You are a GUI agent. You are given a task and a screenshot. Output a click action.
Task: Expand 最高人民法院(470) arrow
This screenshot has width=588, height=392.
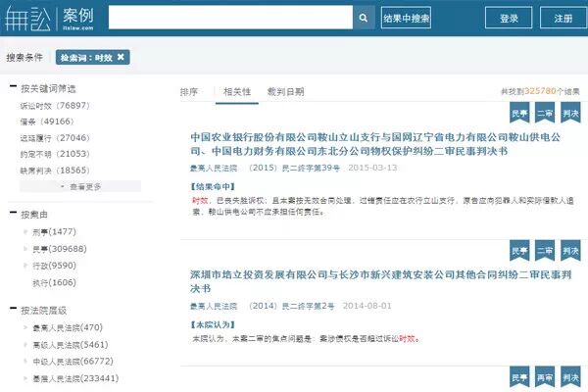click(25, 327)
